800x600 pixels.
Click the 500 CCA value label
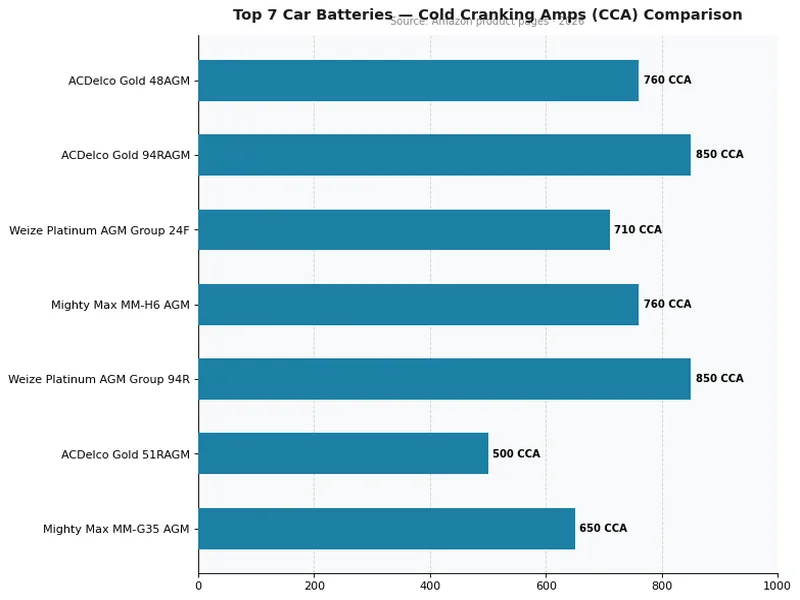coord(515,453)
